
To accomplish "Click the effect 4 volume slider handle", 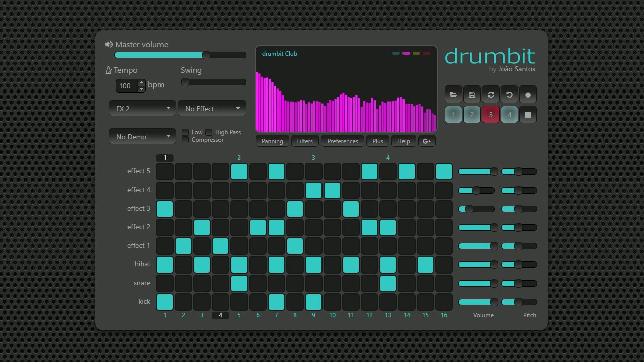I will tap(476, 190).
